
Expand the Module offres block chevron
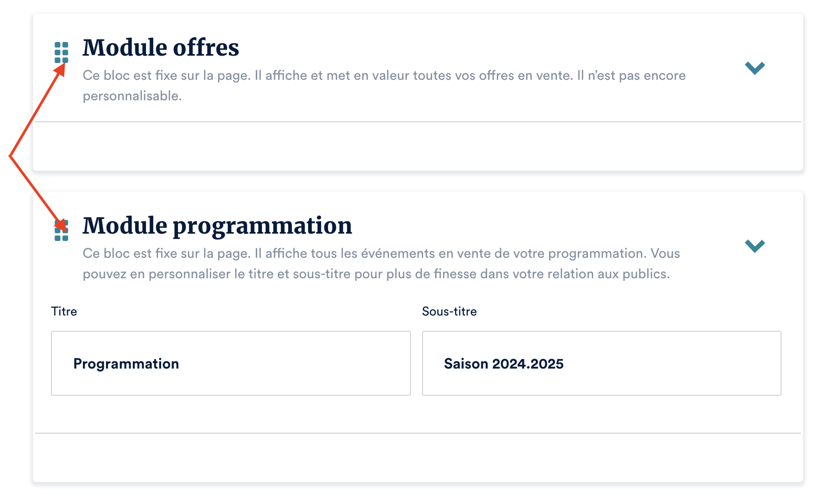[x=755, y=67]
